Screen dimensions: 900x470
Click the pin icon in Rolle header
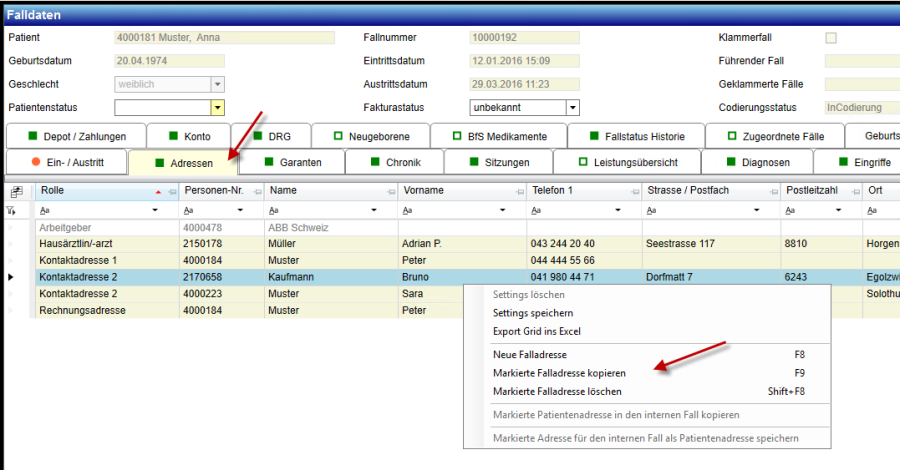(x=171, y=191)
